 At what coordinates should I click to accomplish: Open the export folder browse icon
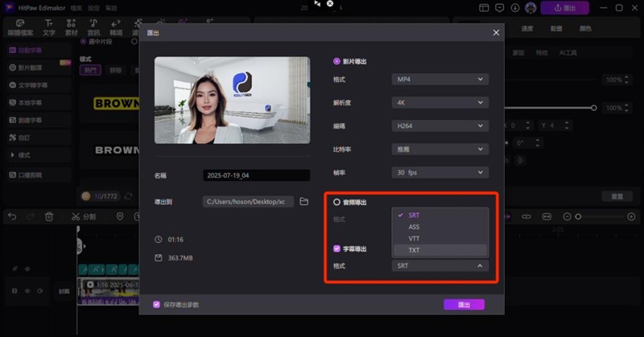coord(304,201)
